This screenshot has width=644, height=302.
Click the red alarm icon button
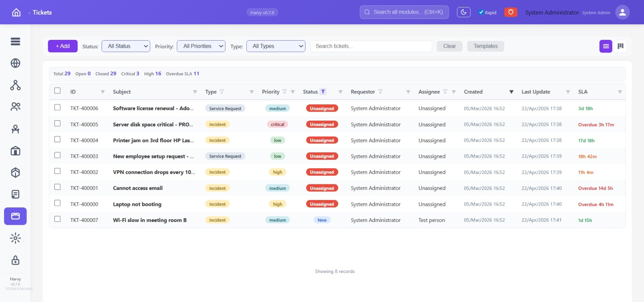511,12
